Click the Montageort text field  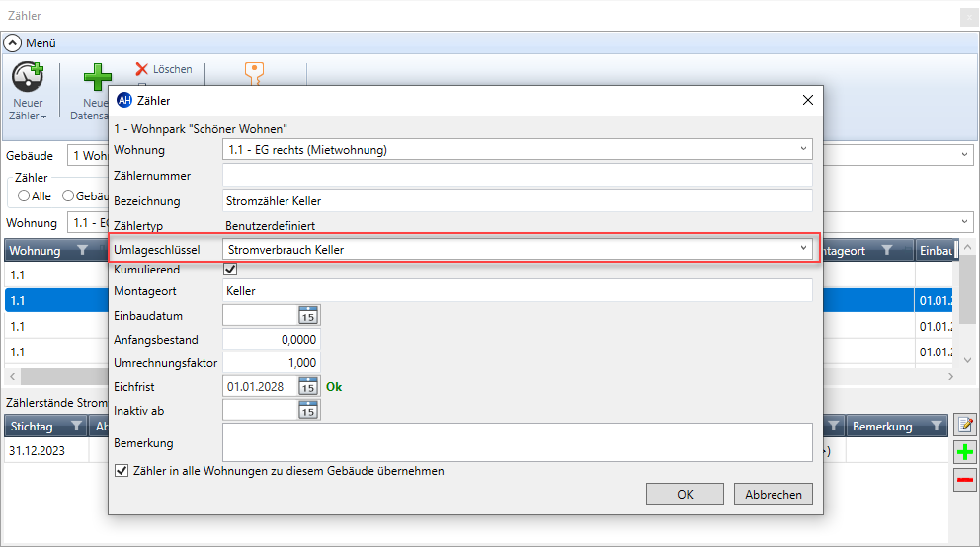517,291
